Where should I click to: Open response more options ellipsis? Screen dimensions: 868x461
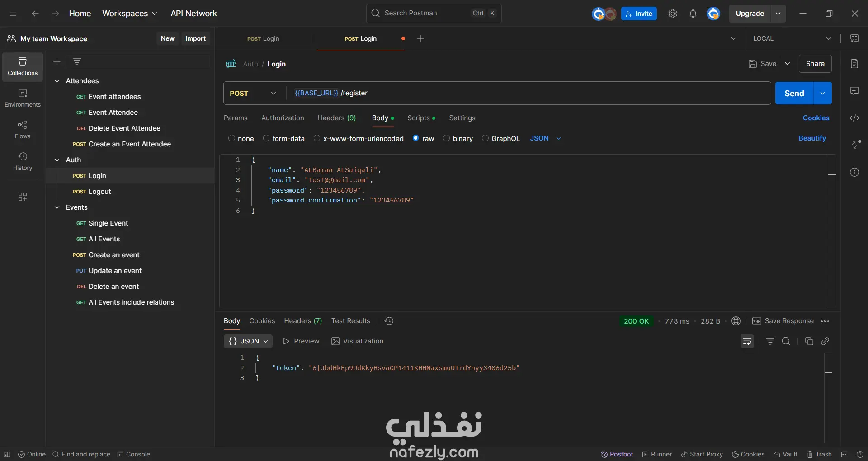[x=825, y=321]
